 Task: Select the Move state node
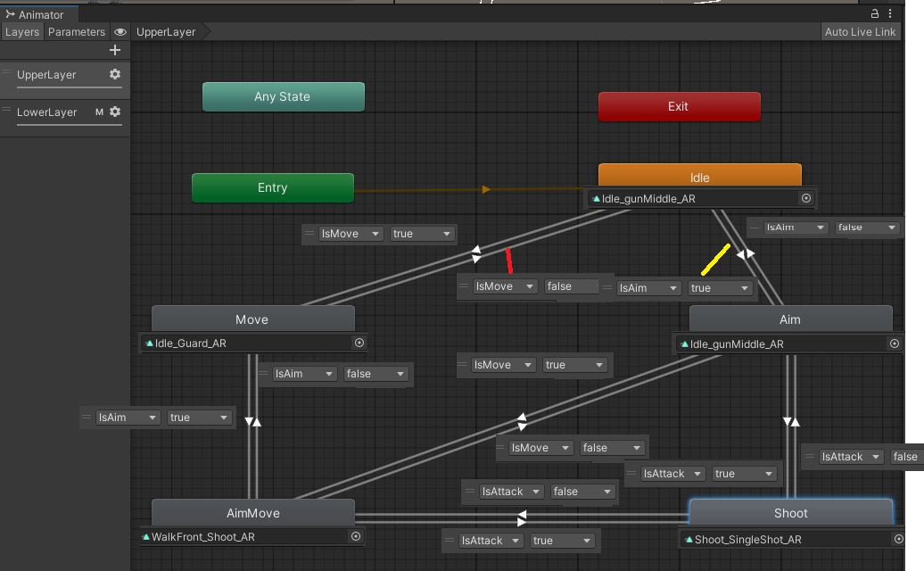coord(253,319)
